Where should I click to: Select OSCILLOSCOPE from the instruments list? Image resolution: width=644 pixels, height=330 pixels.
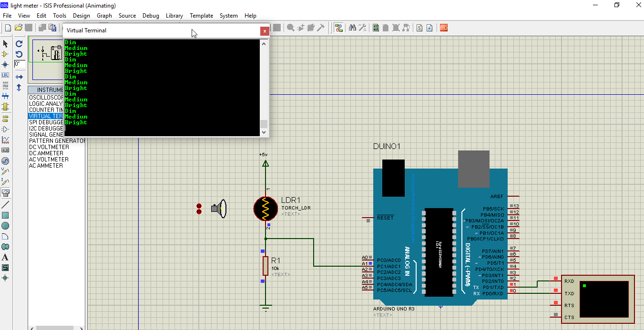pyautogui.click(x=45, y=97)
